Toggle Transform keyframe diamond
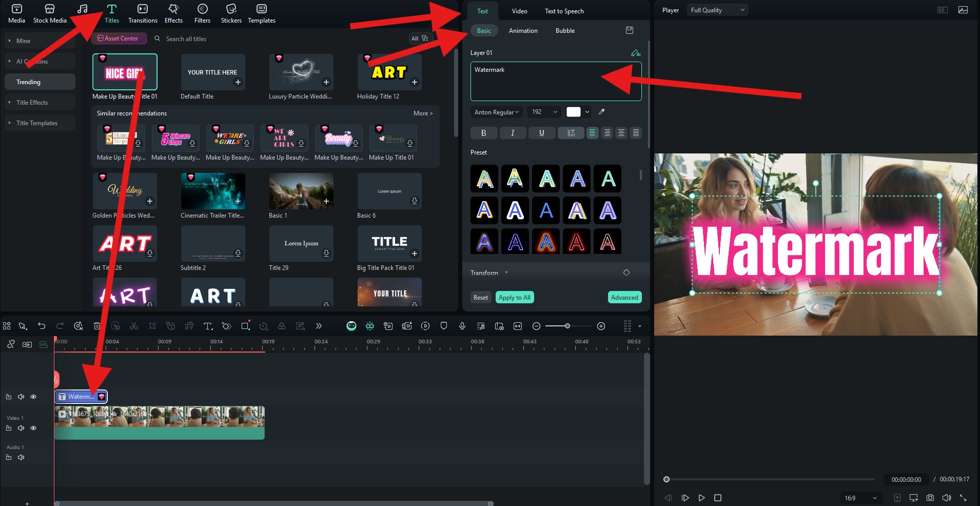This screenshot has height=506, width=980. pos(626,273)
